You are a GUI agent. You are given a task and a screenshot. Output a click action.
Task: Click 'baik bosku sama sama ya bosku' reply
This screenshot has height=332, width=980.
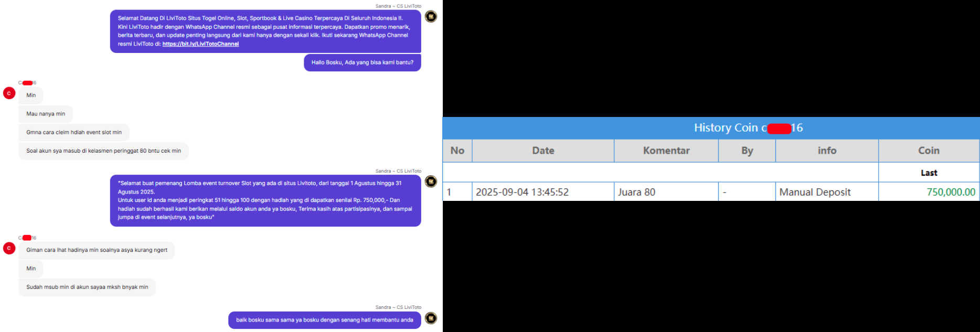[x=324, y=320]
